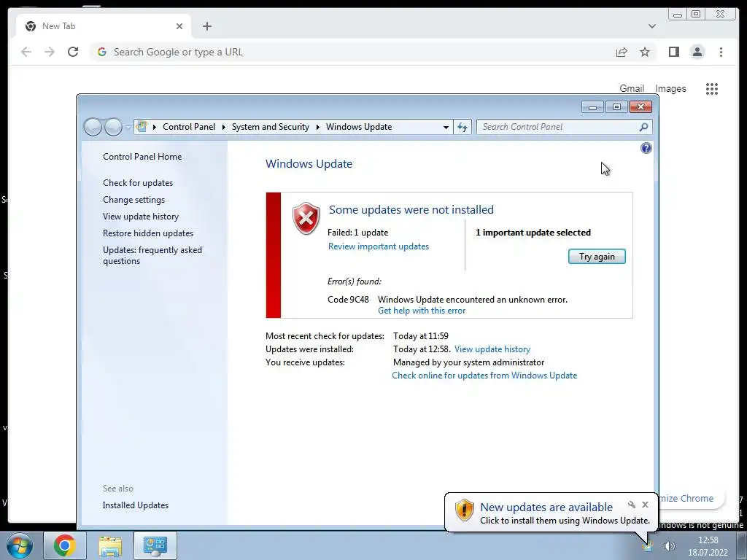Maximize the Windows Update window
Viewport: 747px width, 560px height.
[616, 107]
